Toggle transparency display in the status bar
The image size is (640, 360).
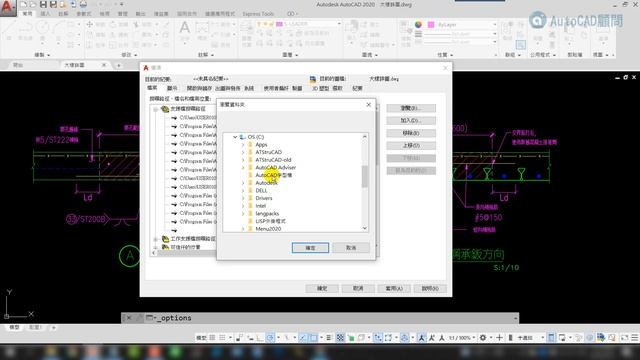click(341, 338)
